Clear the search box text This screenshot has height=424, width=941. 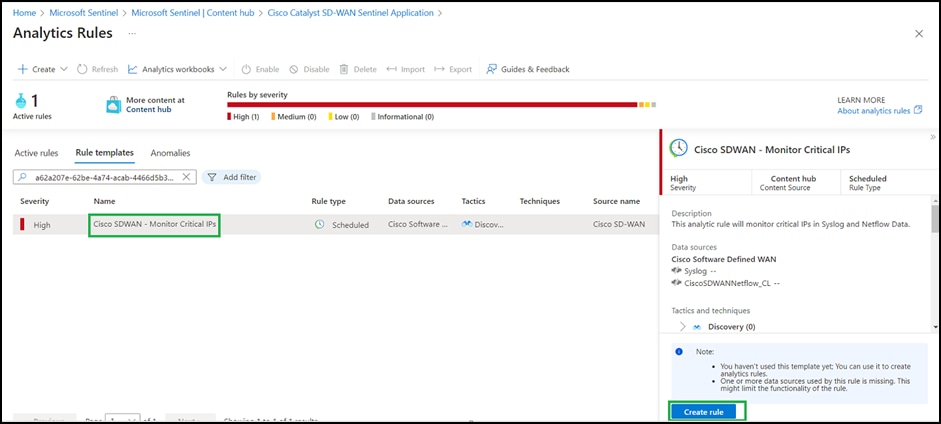[186, 177]
